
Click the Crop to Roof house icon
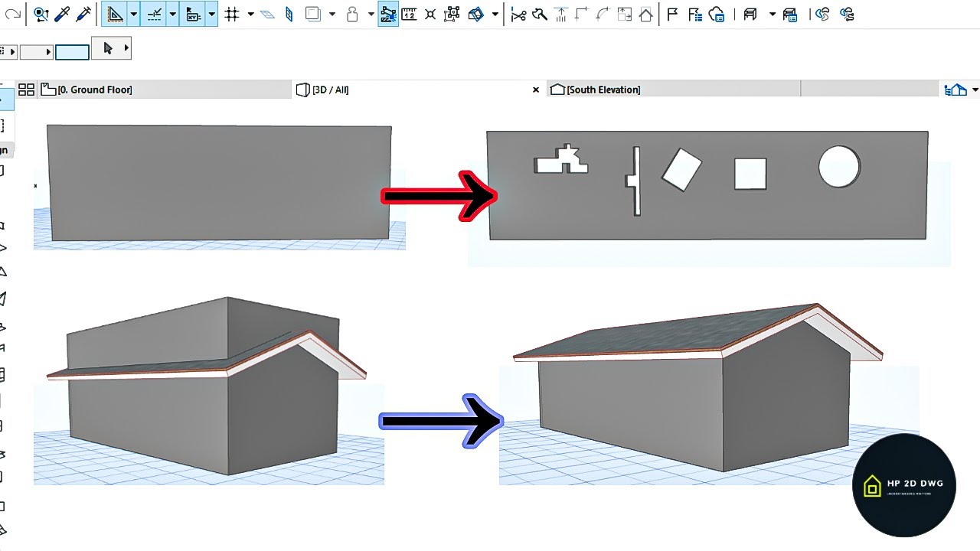point(646,14)
